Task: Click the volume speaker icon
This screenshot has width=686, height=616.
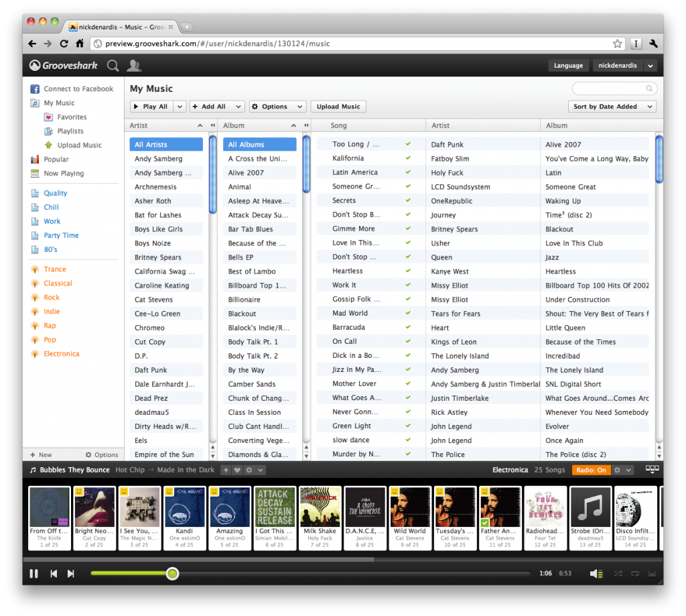Action: 596,574
